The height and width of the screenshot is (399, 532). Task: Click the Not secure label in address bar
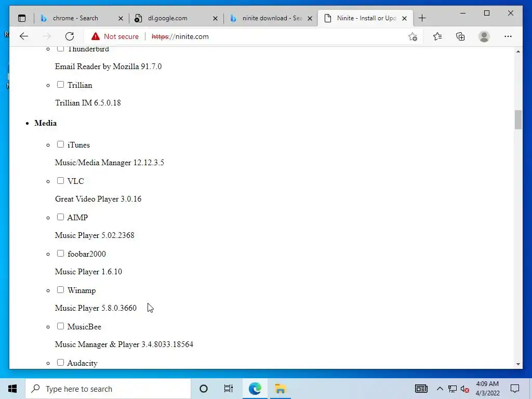[x=121, y=37]
